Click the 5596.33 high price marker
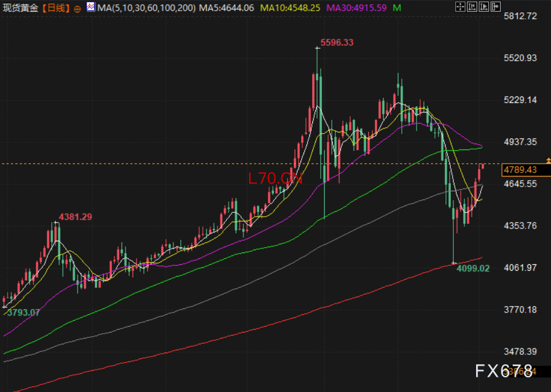 336,42
